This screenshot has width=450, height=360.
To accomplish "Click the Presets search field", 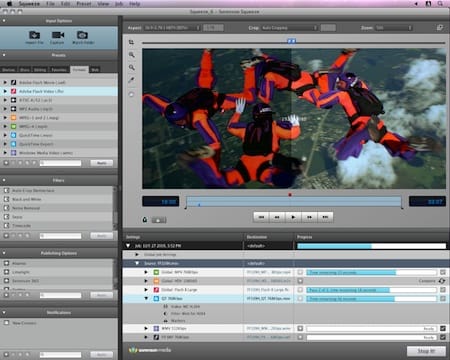I will tap(60, 163).
